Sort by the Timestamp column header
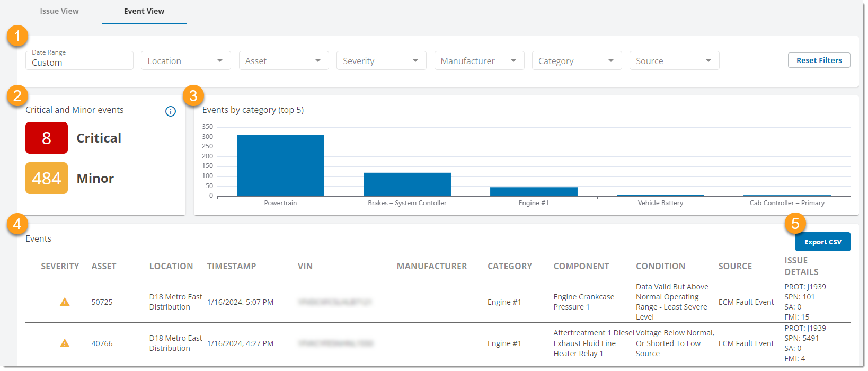Image resolution: width=868 pixels, height=371 pixels. 232,266
